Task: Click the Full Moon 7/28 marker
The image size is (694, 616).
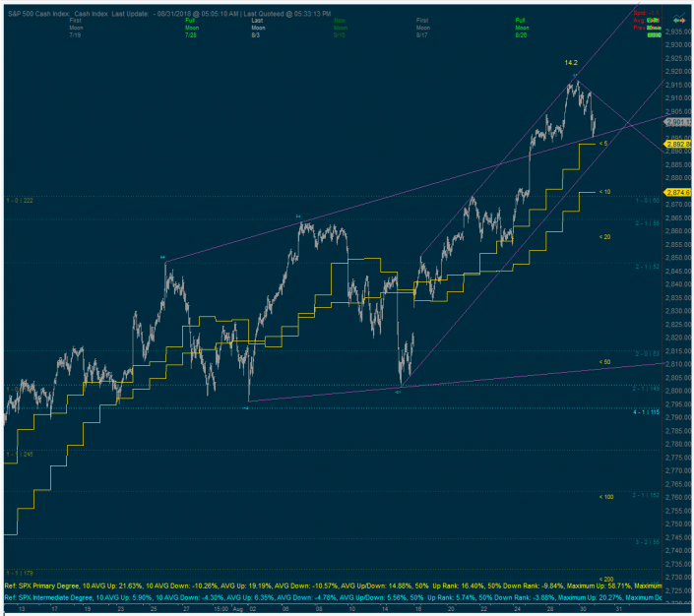Action: 192,28
